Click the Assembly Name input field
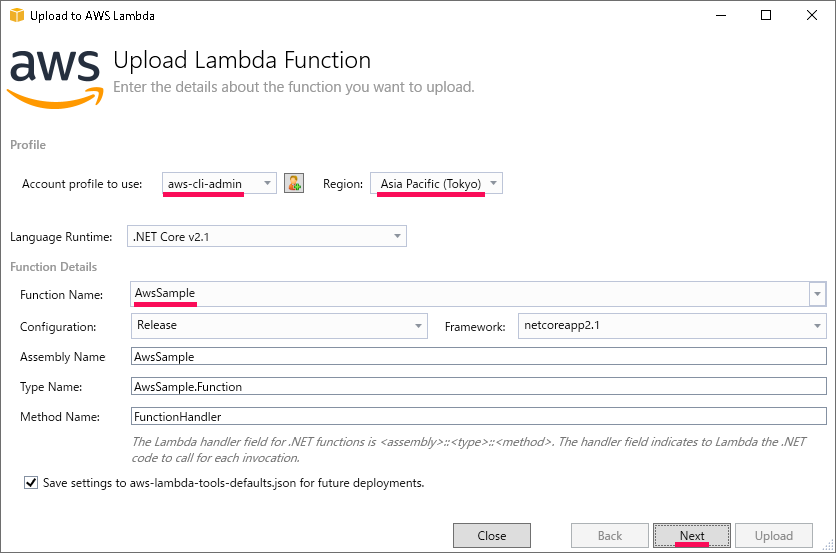Image resolution: width=836 pixels, height=553 pixels. pos(479,356)
